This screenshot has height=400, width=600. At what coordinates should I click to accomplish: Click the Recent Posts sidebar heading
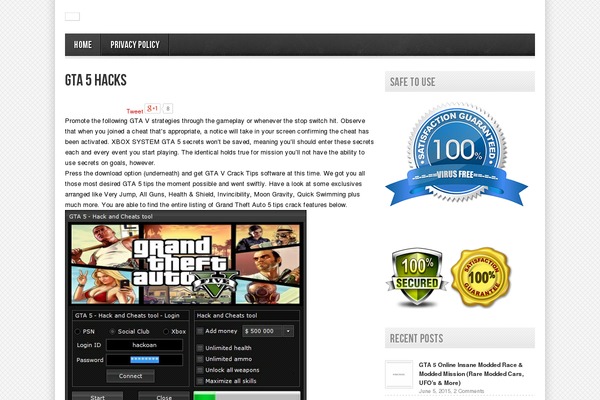[460, 338]
